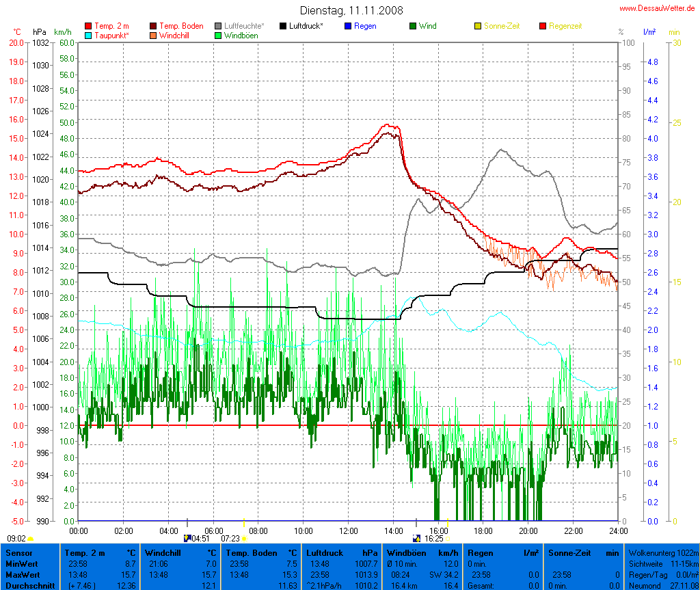Click the orange Windchill legend square

(153, 35)
